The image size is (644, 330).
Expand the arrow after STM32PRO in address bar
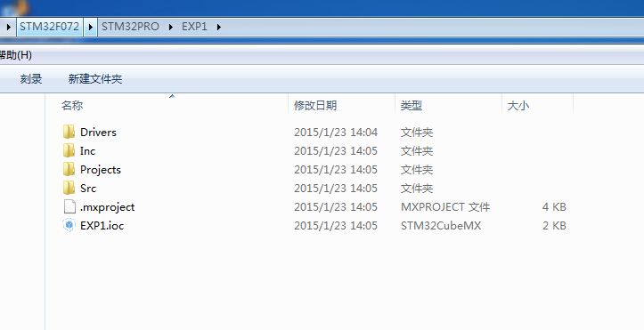click(x=170, y=27)
